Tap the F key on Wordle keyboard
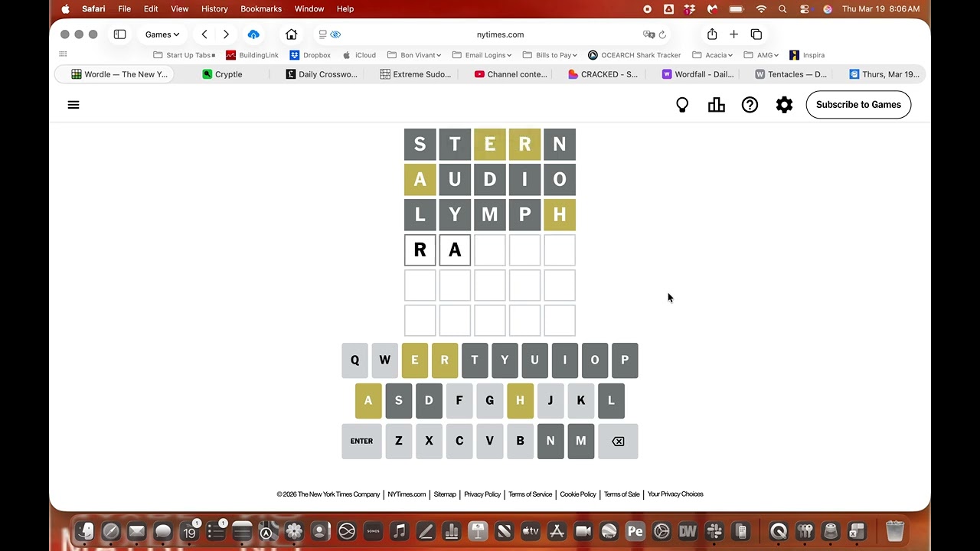 point(459,400)
